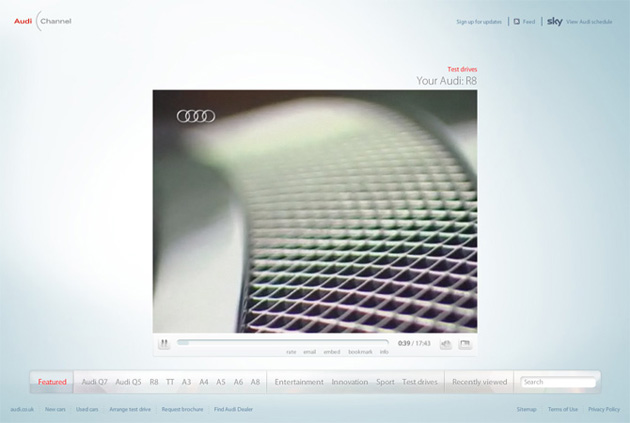Click the volume icon in player
The width and height of the screenshot is (630, 423).
click(445, 344)
